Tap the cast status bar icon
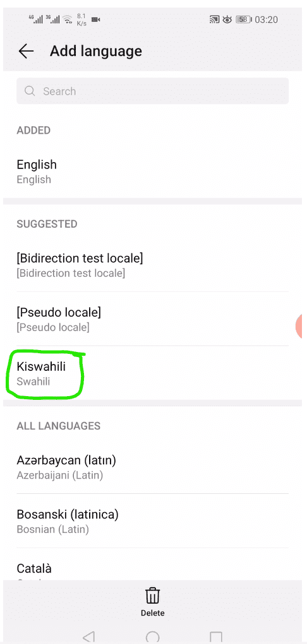Image resolution: width=307 pixels, height=644 pixels. point(214,20)
